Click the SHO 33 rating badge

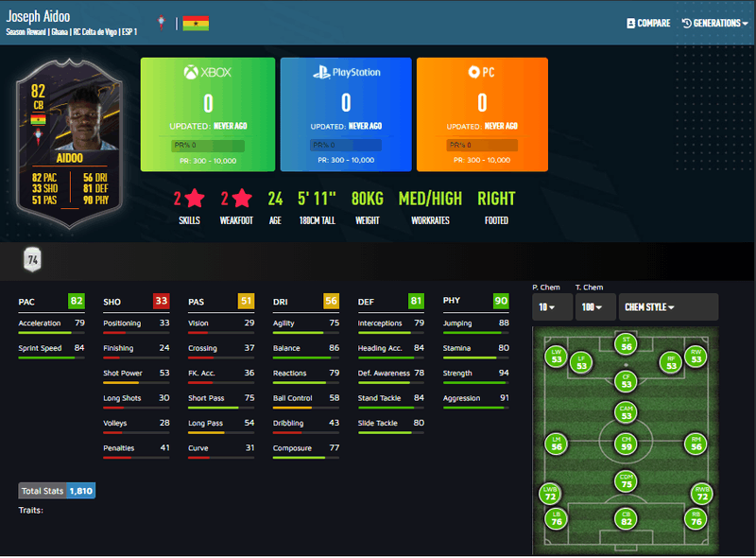coord(161,301)
